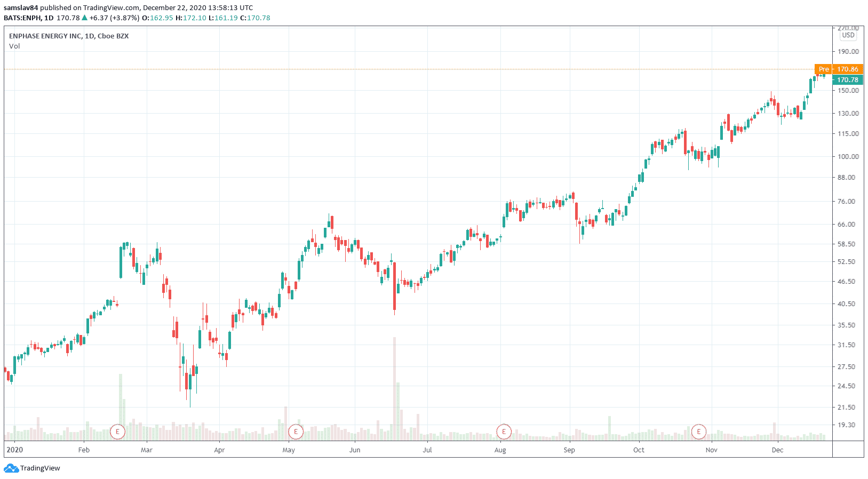868x479 pixels.
Task: Click the Vol indicator label
Action: 14,46
